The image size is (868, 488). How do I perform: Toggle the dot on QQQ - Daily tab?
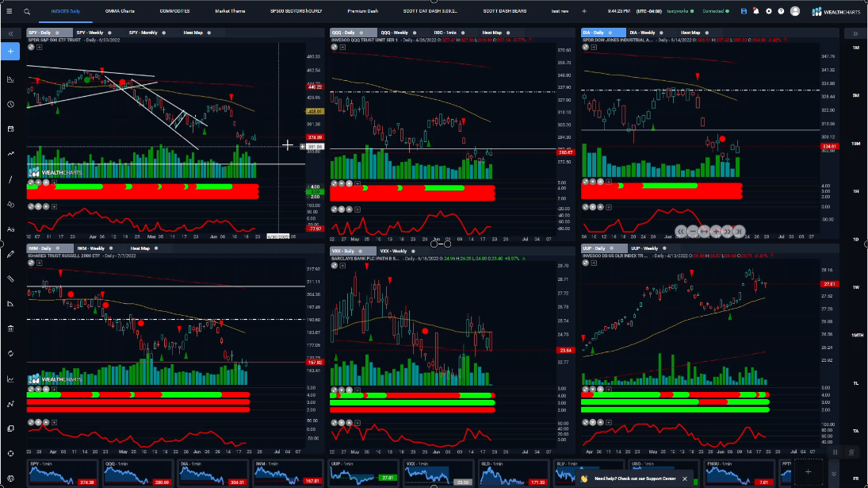(361, 33)
